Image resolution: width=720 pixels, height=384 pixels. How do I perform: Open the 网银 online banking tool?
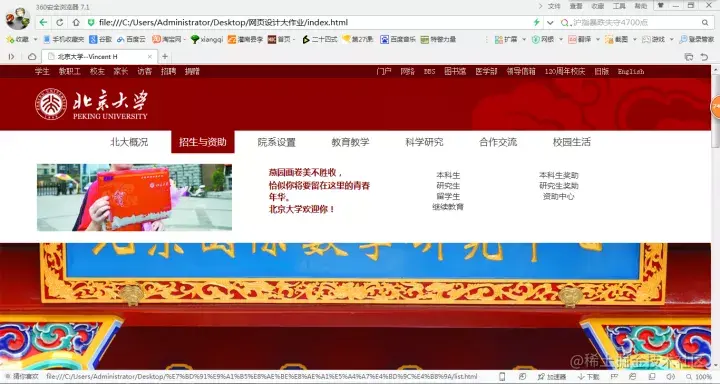tap(543, 40)
